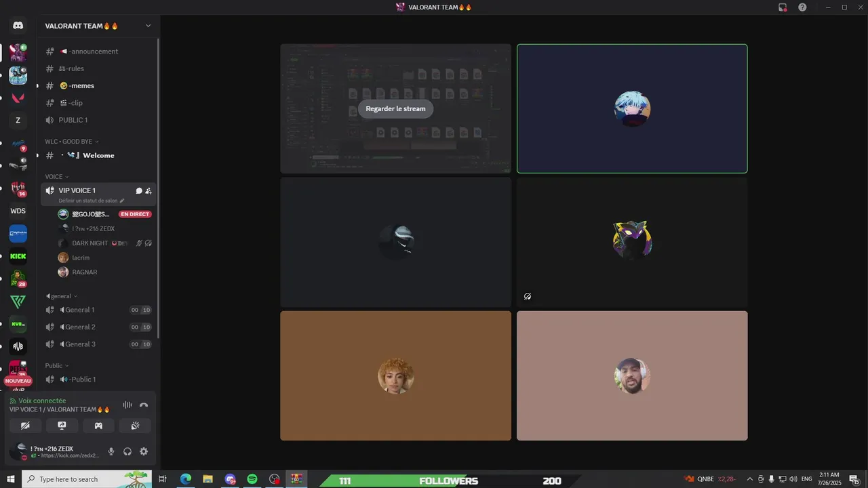Invite people to VIP VOICE 1

(x=149, y=191)
